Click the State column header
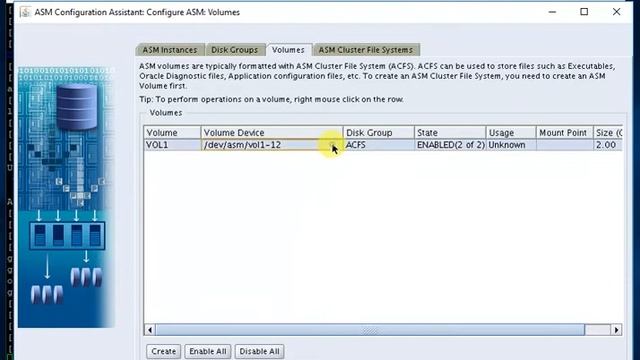The image size is (640, 360). point(450,133)
